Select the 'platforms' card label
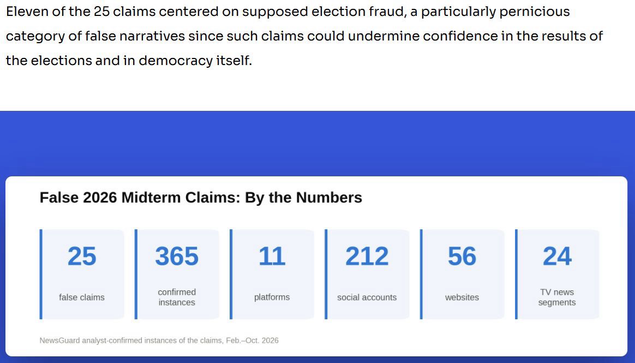The width and height of the screenshot is (635, 363). tap(272, 297)
